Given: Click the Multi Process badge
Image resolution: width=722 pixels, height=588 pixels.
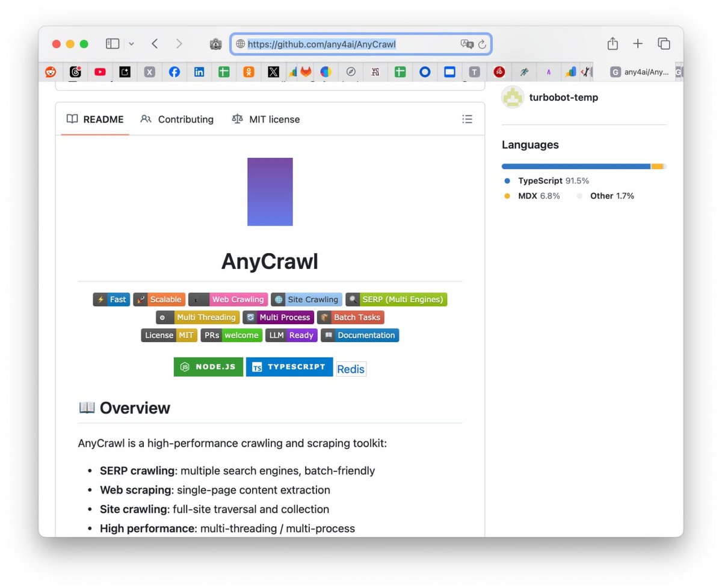Looking at the screenshot, I should pyautogui.click(x=278, y=317).
